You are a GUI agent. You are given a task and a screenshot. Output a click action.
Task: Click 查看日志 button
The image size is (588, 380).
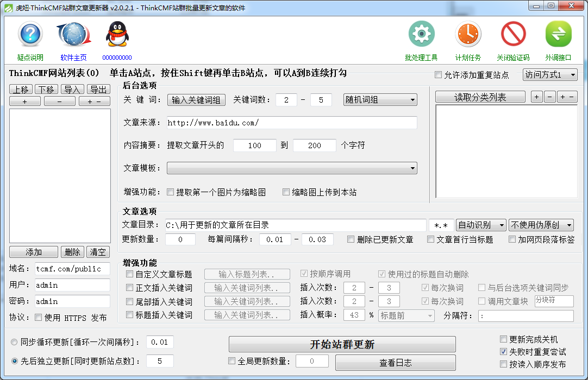click(396, 363)
